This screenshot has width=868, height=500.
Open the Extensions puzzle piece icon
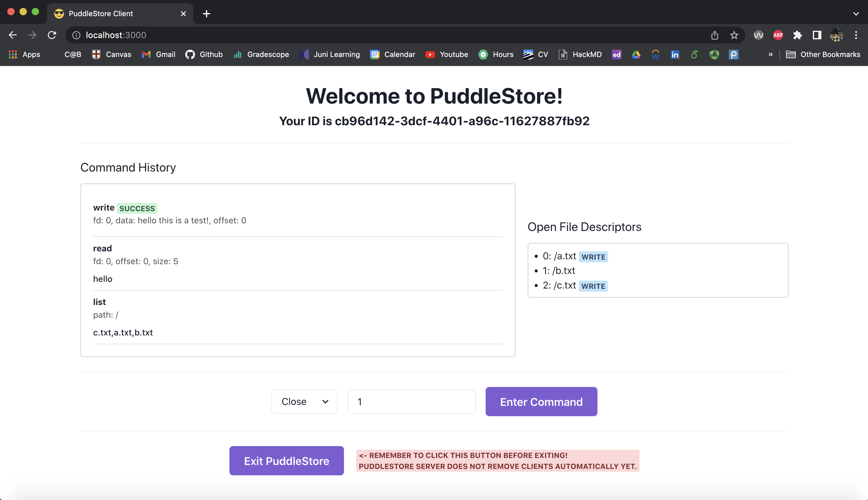click(797, 35)
